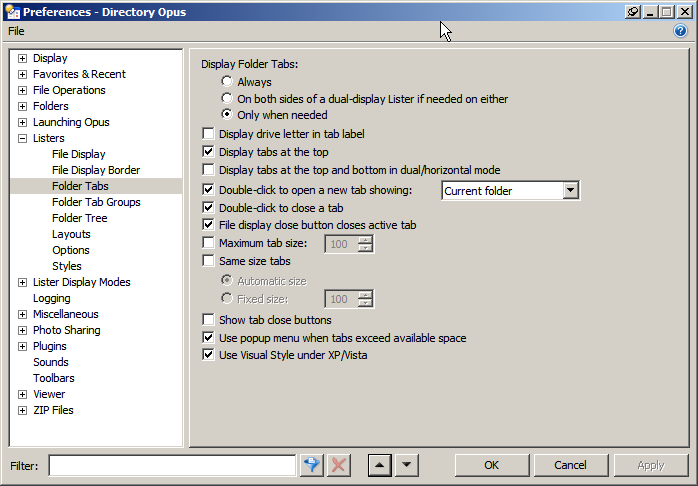Expand the Display tree node

tap(22, 58)
